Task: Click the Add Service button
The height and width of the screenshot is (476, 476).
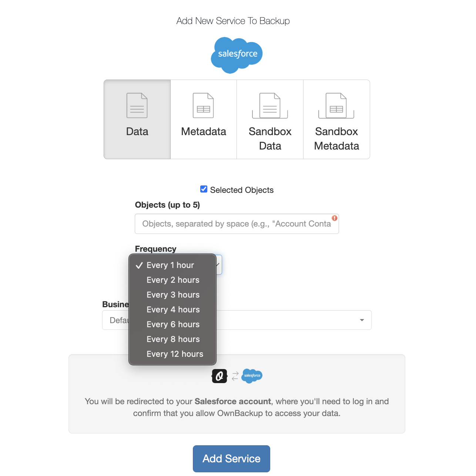Action: click(x=231, y=459)
